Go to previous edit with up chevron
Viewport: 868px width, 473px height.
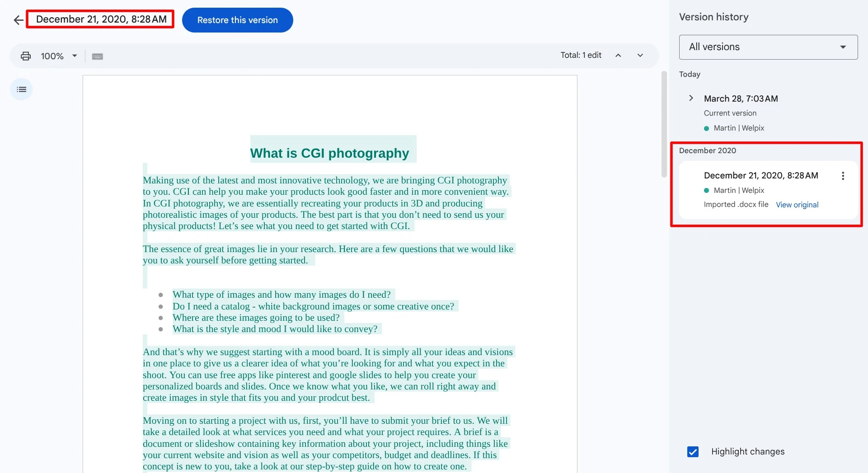(x=618, y=56)
